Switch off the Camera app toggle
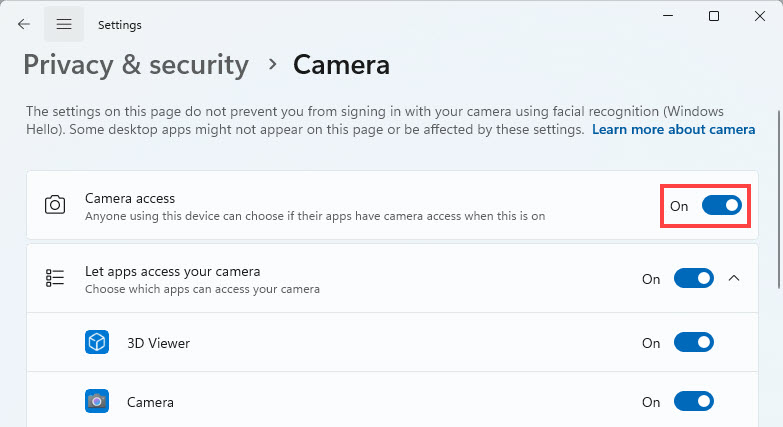Screen dimensions: 783x427 (693, 402)
